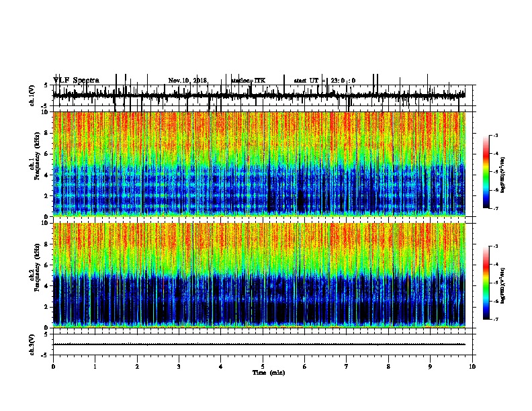This screenshot has width=532, height=411.
Task: Select the ch.2 "Frequency (kHz)" axis label
Action: tap(38, 268)
